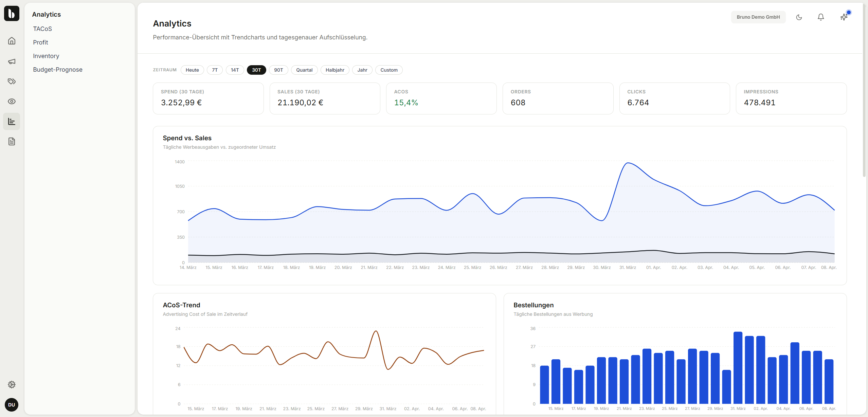Open settings via the gear icon

point(12,384)
